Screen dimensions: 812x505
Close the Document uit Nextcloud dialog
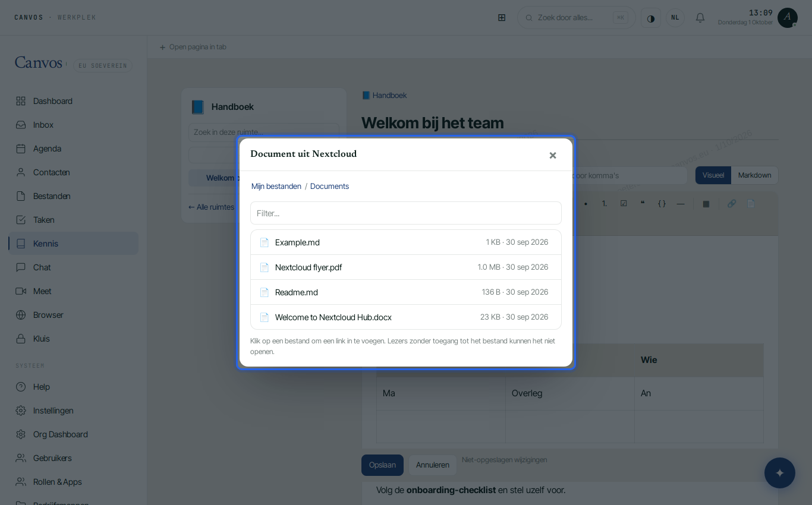click(553, 155)
